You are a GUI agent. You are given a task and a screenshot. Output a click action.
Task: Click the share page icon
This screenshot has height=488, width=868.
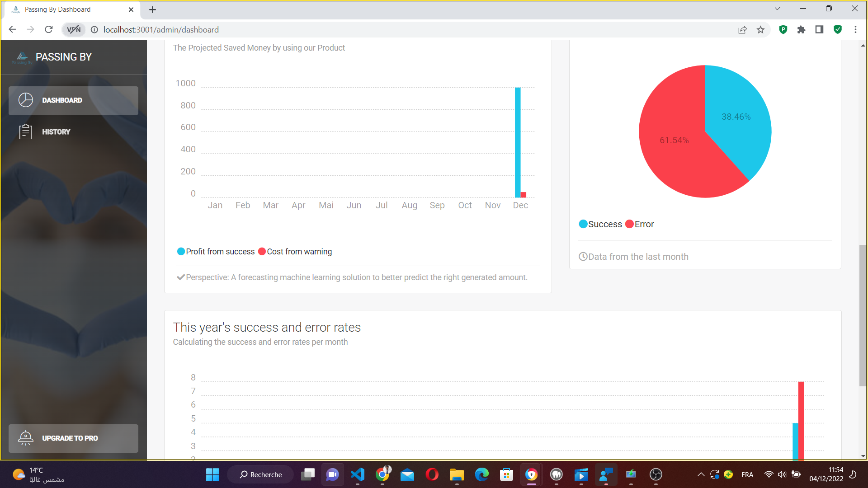click(742, 30)
